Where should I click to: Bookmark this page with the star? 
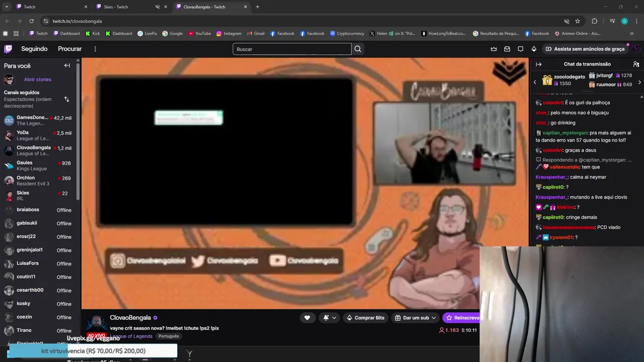tap(578, 21)
